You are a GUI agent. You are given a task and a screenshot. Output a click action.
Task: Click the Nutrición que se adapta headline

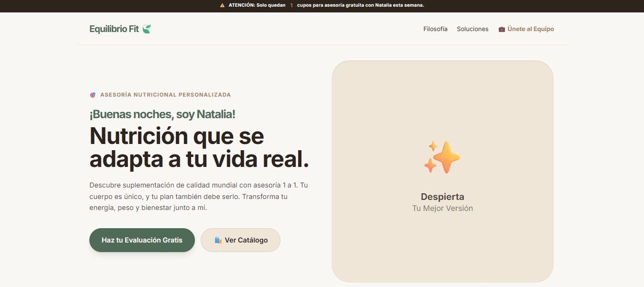[199, 147]
